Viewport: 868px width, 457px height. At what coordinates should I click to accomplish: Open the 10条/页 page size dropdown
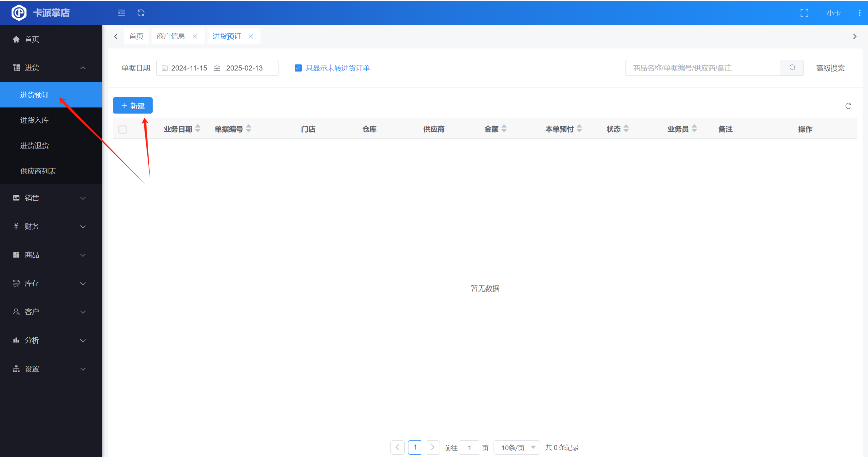click(x=517, y=448)
